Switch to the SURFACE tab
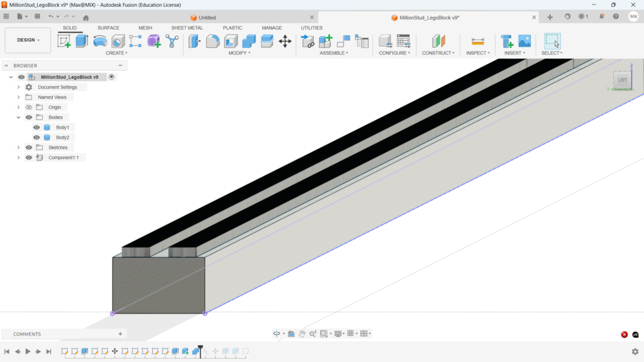The image size is (644, 362). (x=108, y=28)
